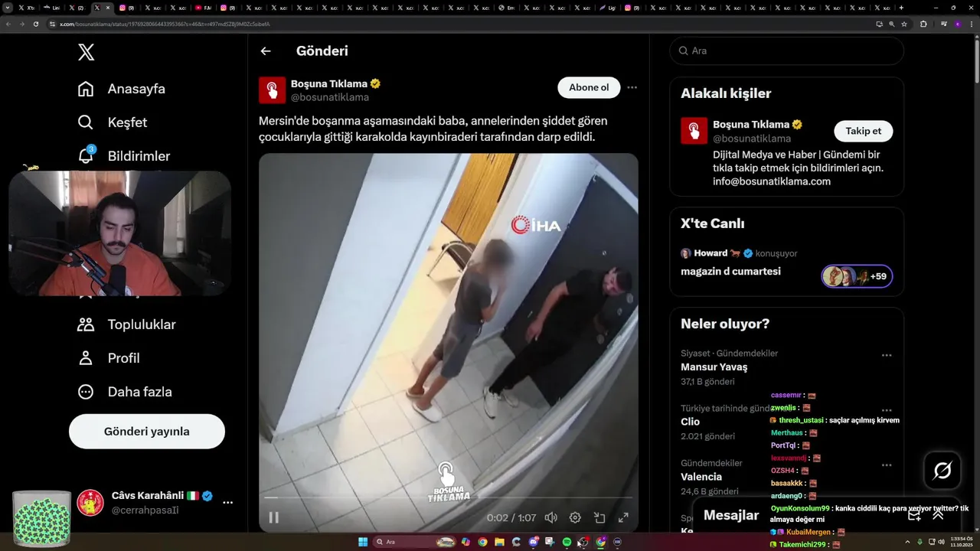
Task: Open account menu next to Câvs Karahânli
Action: click(x=227, y=503)
